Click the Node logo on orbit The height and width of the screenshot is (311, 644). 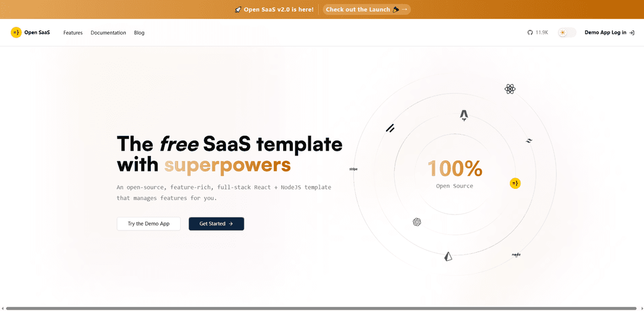coord(516,255)
